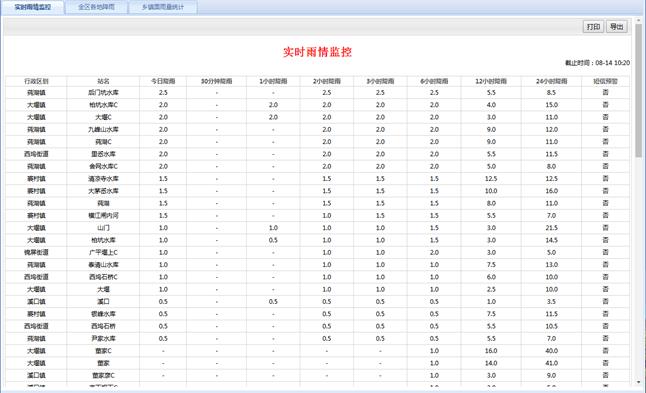Click the 短信预警 column header
The height and width of the screenshot is (393, 646).
[x=606, y=81]
